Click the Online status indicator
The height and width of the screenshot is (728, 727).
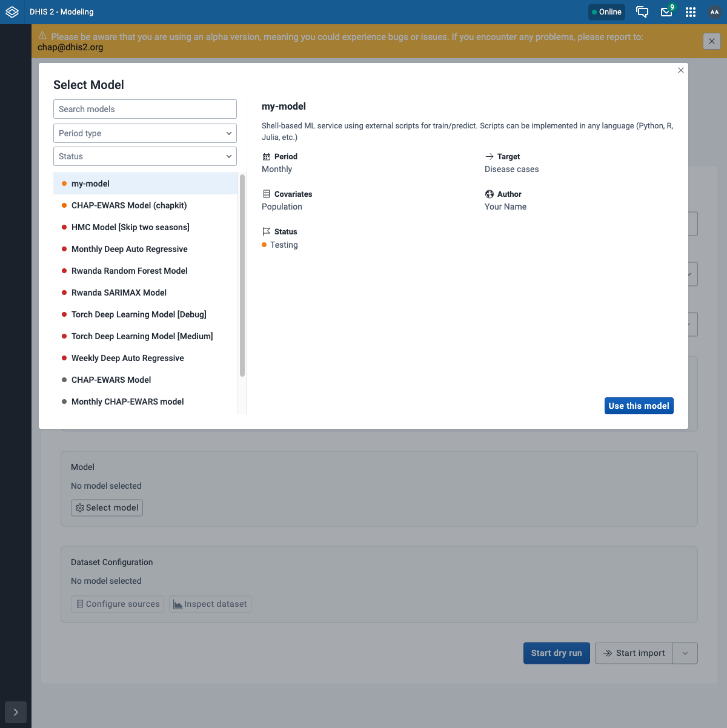pos(606,12)
